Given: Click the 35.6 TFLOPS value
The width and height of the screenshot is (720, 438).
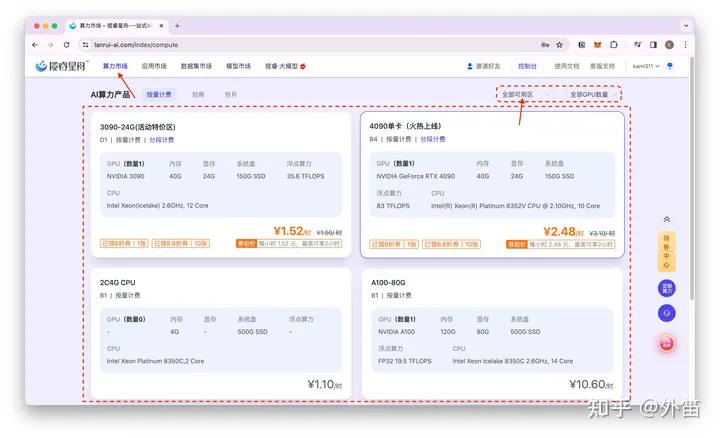Looking at the screenshot, I should (x=305, y=176).
